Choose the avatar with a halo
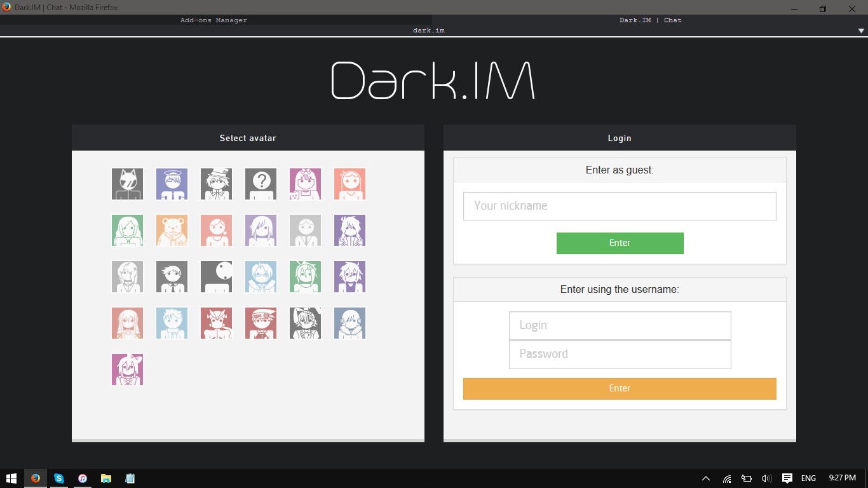This screenshot has width=868, height=488. pyautogui.click(x=172, y=184)
